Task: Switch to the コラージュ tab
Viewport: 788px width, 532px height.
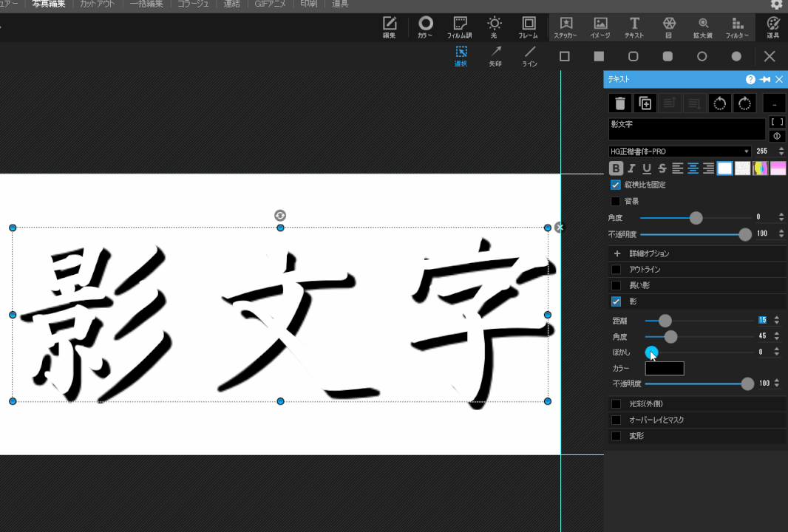Action: click(193, 4)
